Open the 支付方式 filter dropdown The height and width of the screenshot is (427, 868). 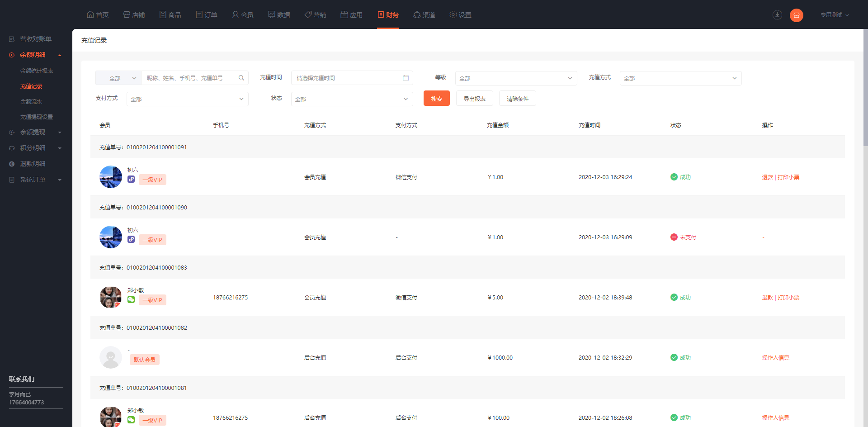[x=188, y=99]
